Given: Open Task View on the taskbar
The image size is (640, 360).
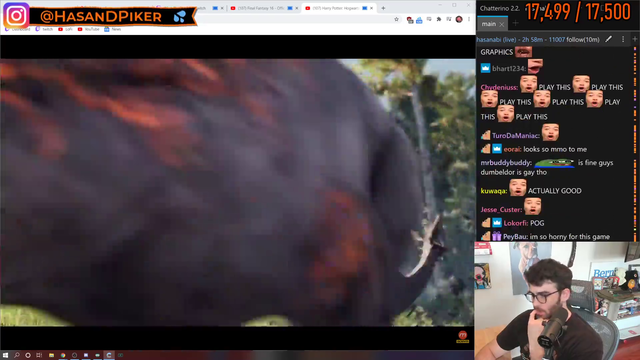Looking at the screenshot, I should [x=39, y=355].
